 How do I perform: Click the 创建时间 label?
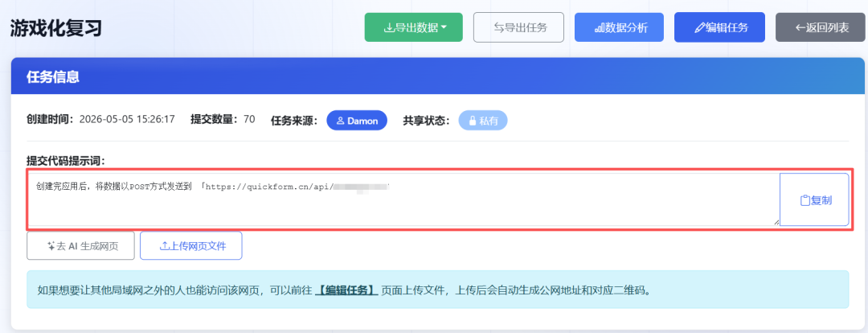coord(51,119)
